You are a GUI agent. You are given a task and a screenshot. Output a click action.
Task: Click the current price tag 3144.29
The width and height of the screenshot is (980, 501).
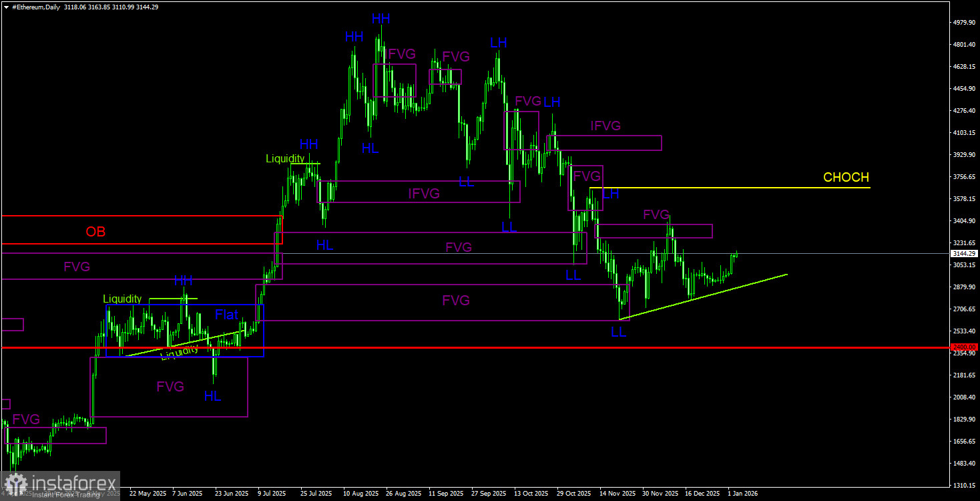965,254
